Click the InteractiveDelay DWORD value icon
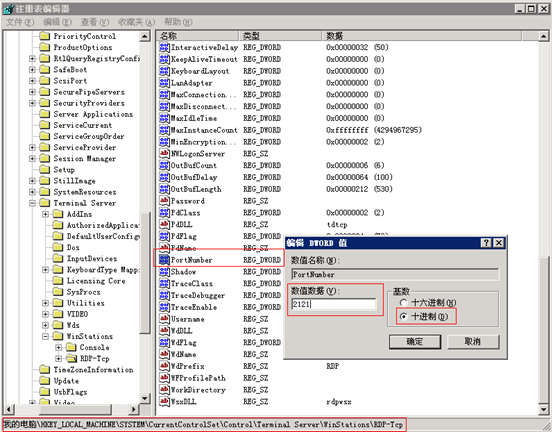The width and height of the screenshot is (552, 432). coord(164,47)
